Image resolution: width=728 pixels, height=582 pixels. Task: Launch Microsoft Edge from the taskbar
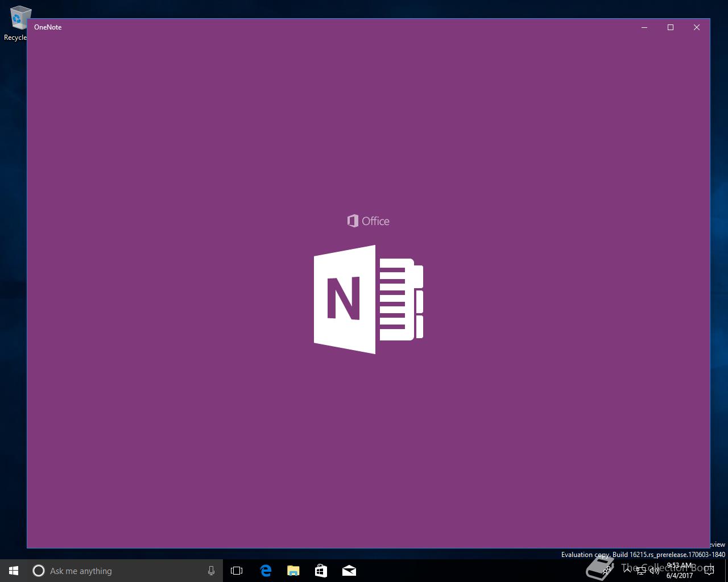pyautogui.click(x=265, y=571)
